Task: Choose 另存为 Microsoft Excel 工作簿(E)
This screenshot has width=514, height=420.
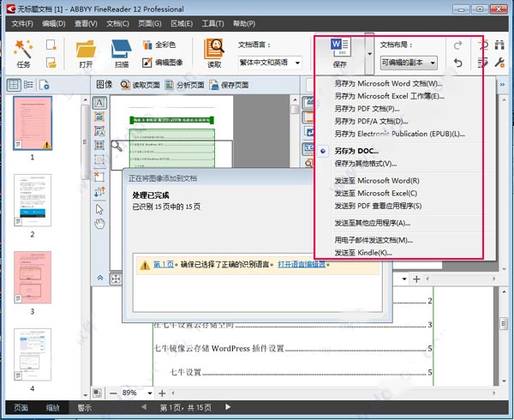Action: (x=390, y=96)
